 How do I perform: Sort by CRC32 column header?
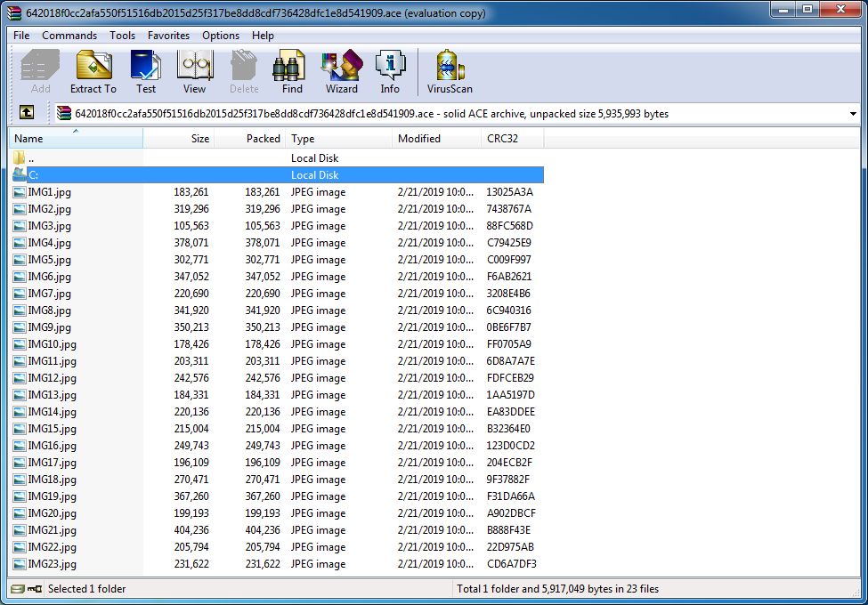[513, 138]
